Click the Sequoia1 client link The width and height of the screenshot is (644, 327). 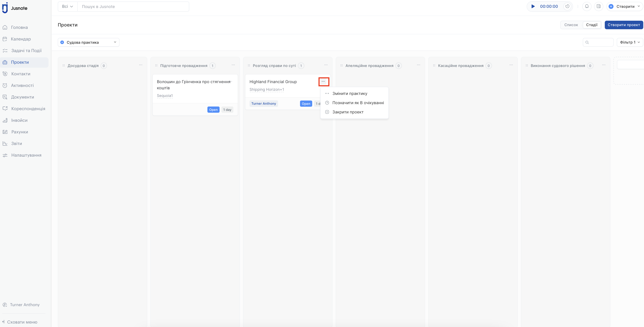[165, 96]
